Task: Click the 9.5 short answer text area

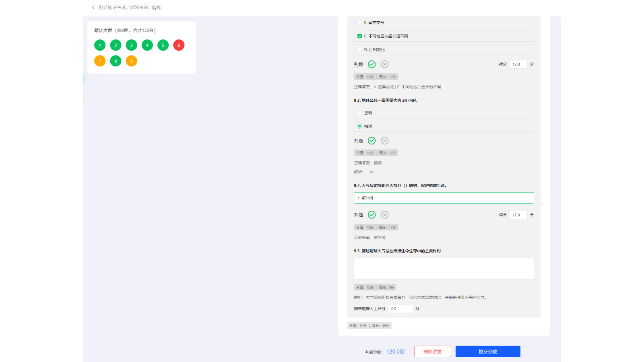Action: tap(444, 269)
